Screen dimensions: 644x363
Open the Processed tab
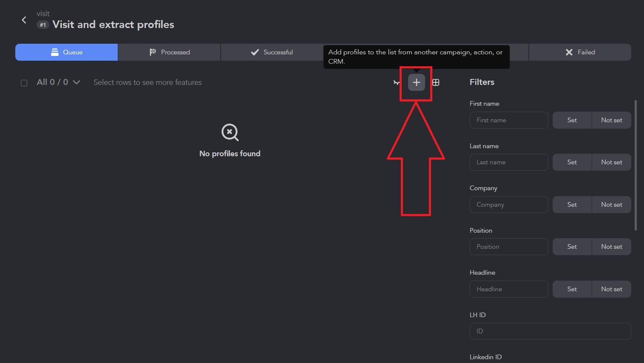pyautogui.click(x=169, y=52)
